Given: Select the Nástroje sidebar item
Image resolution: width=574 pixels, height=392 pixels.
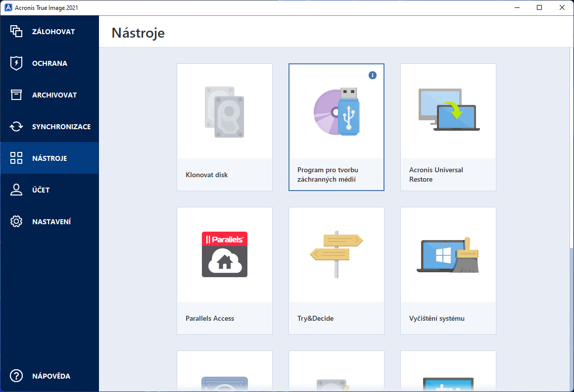Looking at the screenshot, I should [x=49, y=158].
